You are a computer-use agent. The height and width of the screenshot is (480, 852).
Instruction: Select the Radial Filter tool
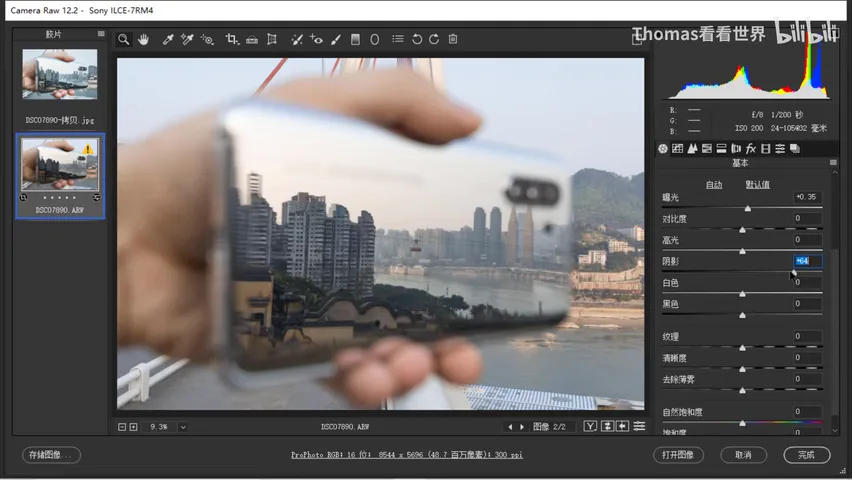coord(374,39)
